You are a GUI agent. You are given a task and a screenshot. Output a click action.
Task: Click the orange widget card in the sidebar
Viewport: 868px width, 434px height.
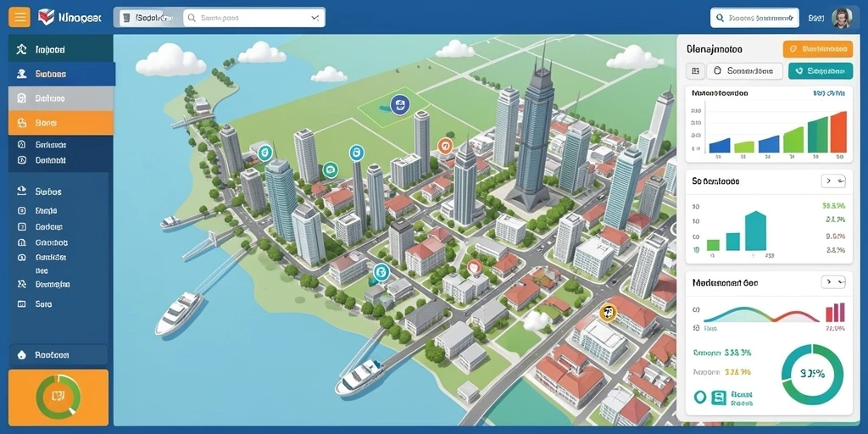coord(58,398)
